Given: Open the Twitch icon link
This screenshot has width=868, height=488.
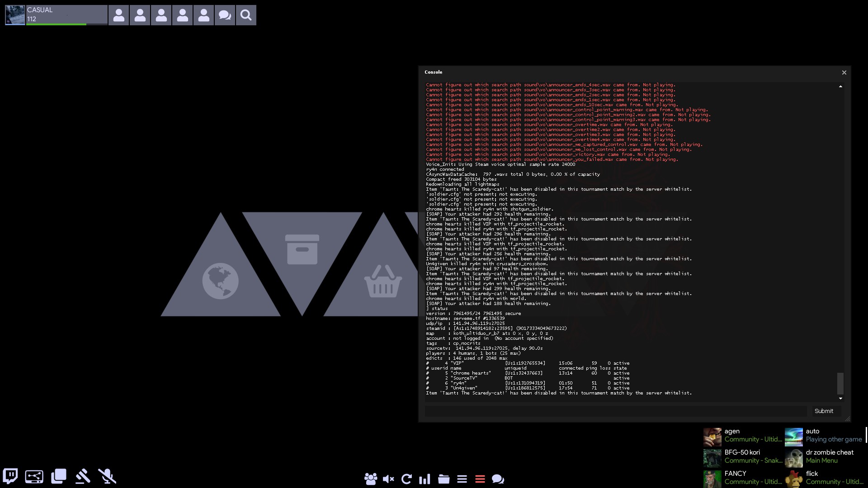Looking at the screenshot, I should [10, 476].
